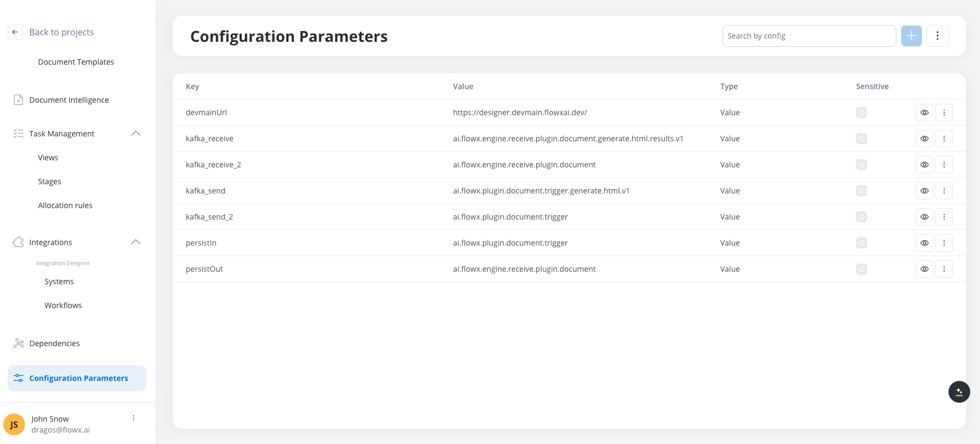This screenshot has width=980, height=444.
Task: Select the Configuration Parameters sidebar item
Action: [x=77, y=378]
